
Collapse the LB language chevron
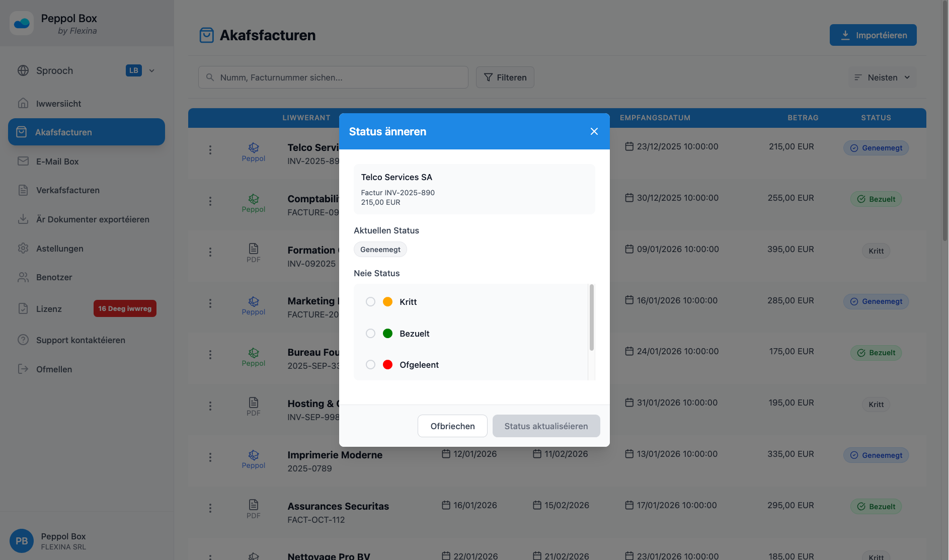[x=152, y=70]
